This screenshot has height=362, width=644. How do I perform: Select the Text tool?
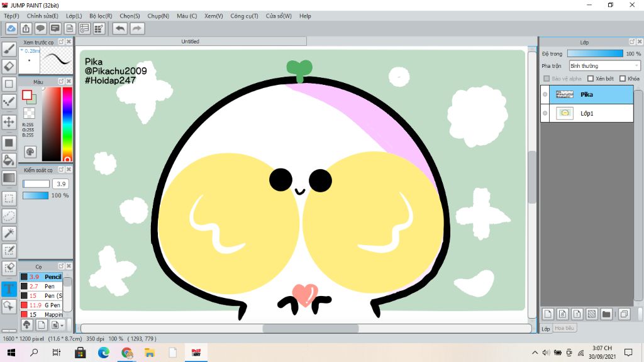pos(9,289)
